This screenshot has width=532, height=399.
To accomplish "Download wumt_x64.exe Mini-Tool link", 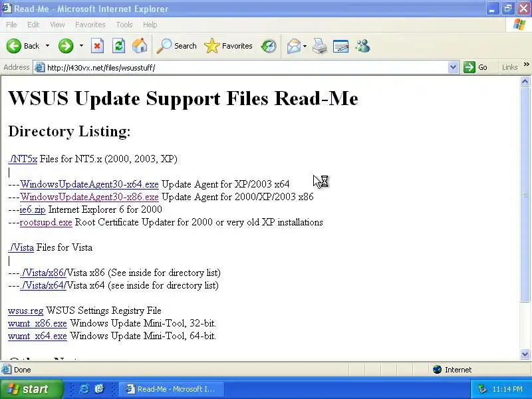I will [x=37, y=336].
